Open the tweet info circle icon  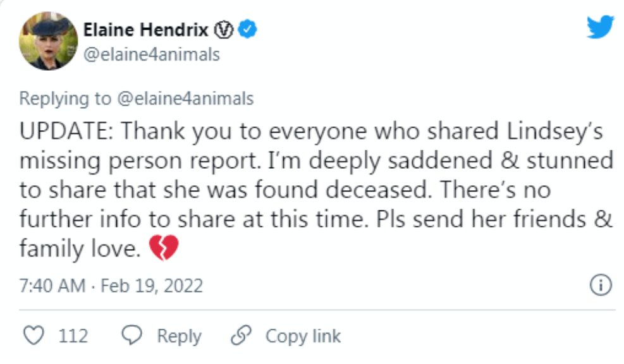pos(601,286)
